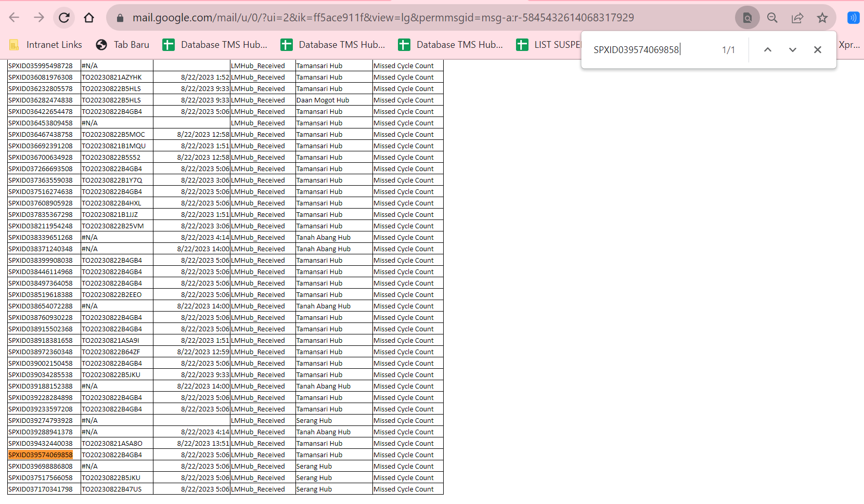Select cell TO20230822B4HXL
This screenshot has width=864, height=504.
coord(117,203)
